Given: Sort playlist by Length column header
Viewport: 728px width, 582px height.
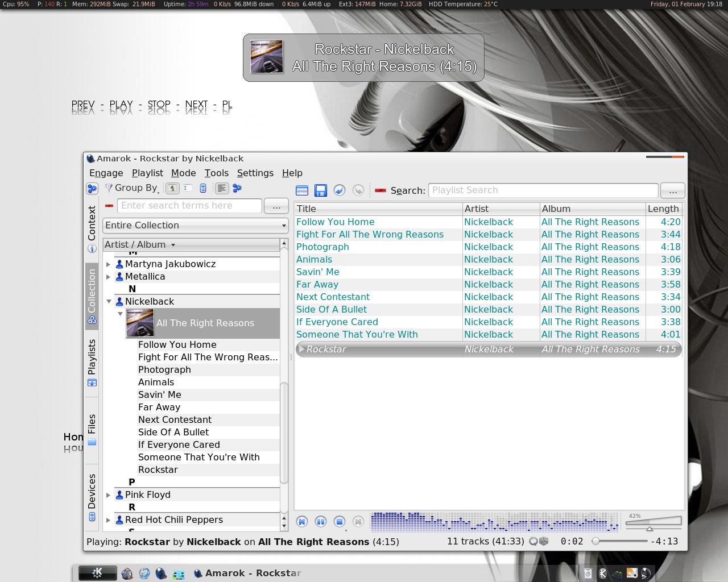Looking at the screenshot, I should [x=664, y=209].
